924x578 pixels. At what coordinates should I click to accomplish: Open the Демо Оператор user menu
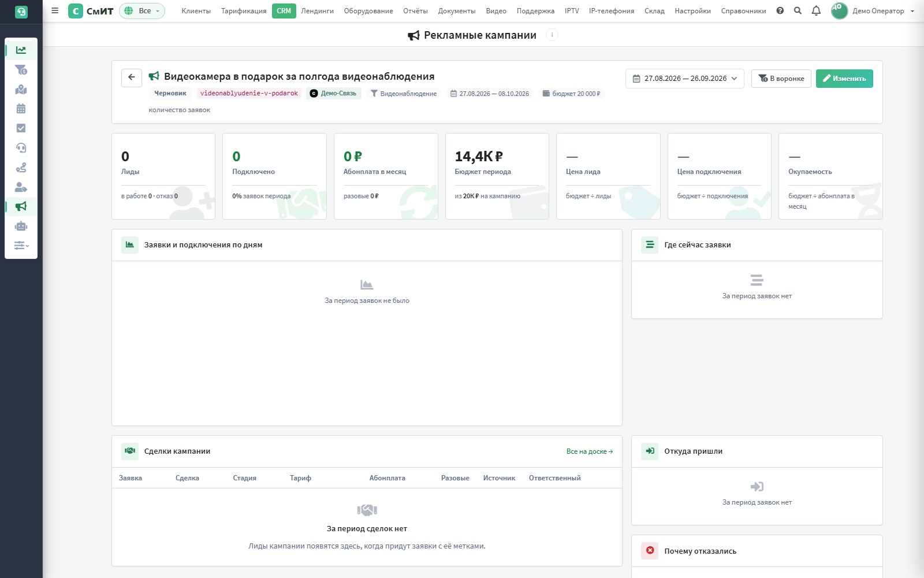point(873,11)
